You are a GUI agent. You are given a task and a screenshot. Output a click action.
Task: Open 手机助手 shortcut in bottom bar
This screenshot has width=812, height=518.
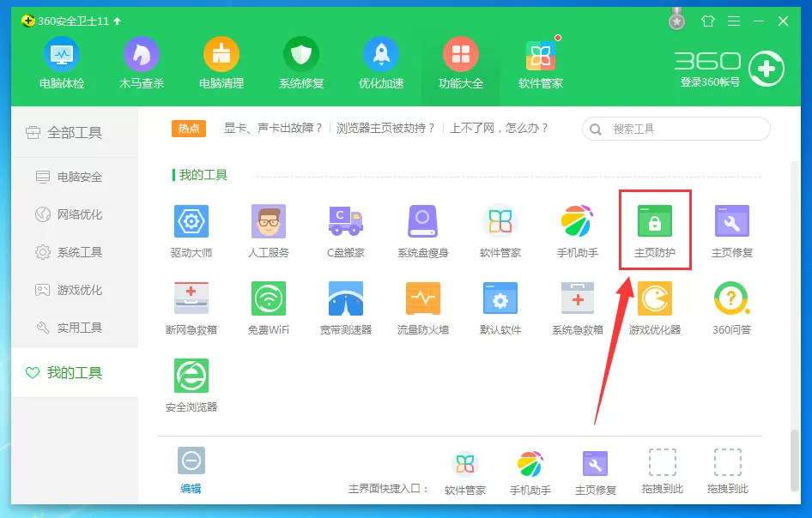point(530,473)
